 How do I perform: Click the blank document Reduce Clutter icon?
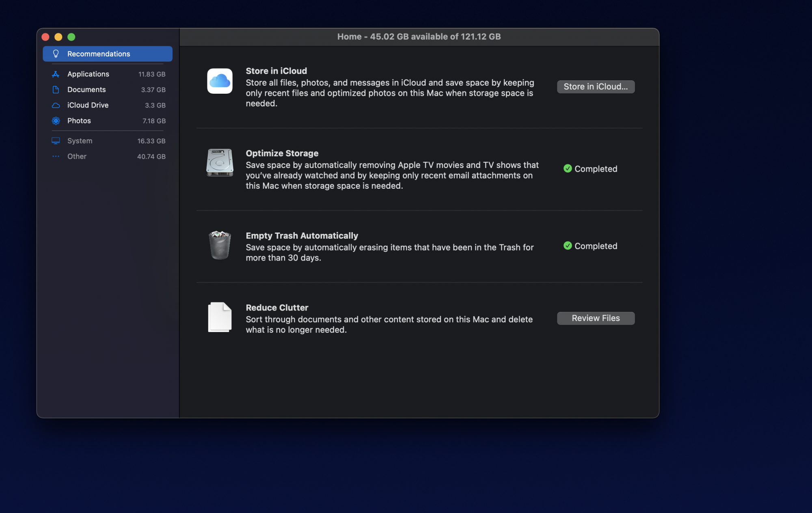click(x=220, y=317)
